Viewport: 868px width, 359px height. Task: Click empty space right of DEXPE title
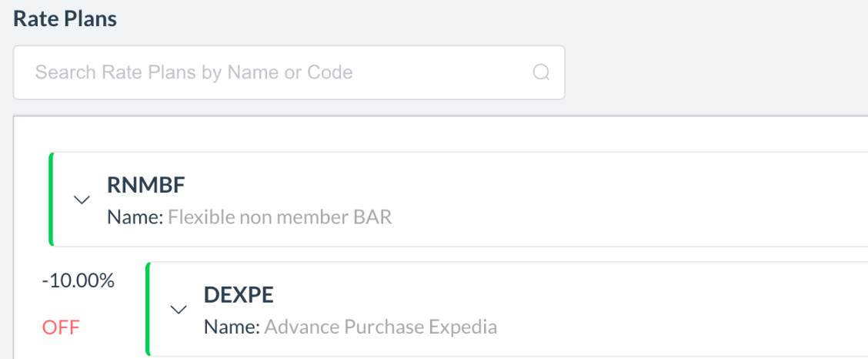point(577,297)
